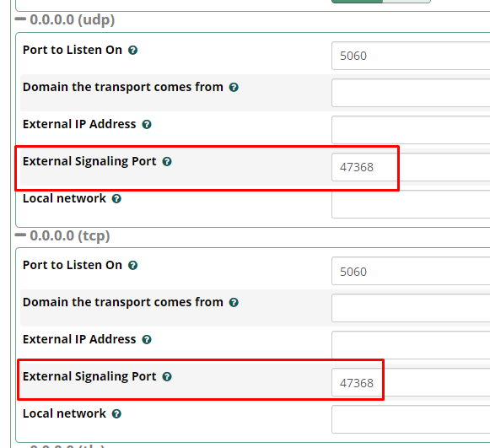
Task: Show help for UDP Domain the transport comes from
Action: click(x=234, y=87)
